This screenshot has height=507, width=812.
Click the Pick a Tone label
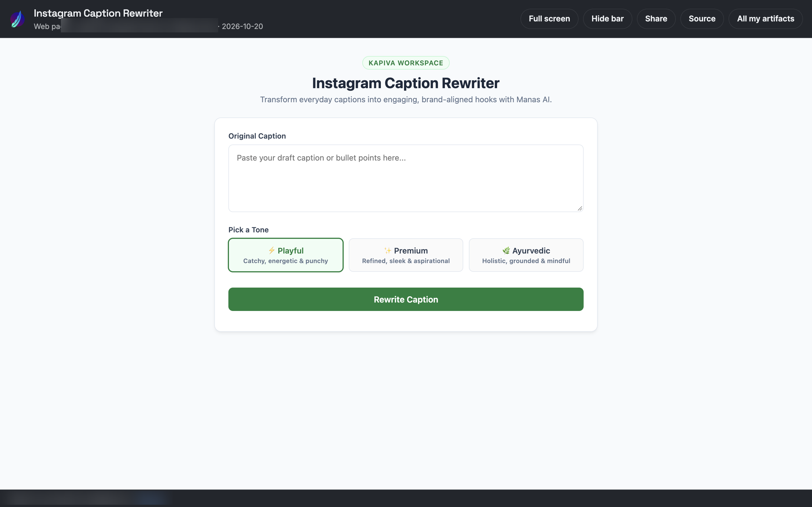coord(248,230)
